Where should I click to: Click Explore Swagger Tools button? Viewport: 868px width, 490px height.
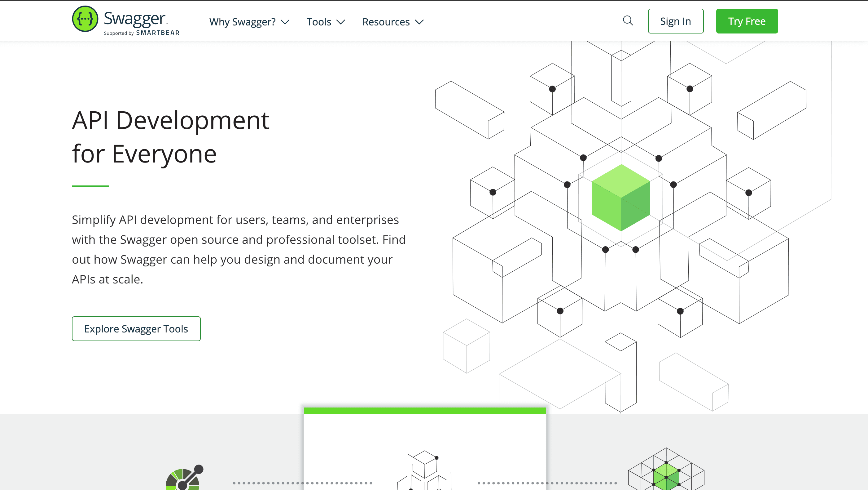(136, 328)
